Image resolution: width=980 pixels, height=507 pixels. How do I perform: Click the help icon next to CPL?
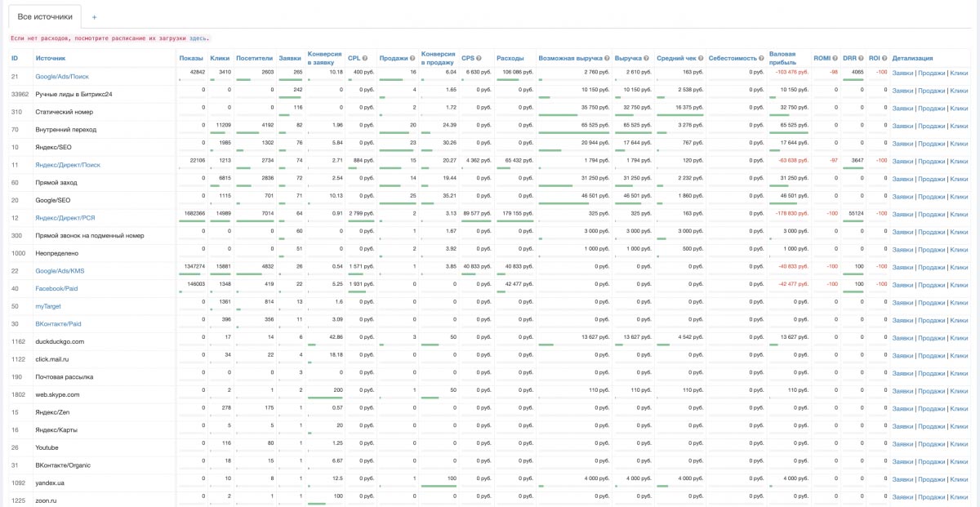tap(365, 59)
